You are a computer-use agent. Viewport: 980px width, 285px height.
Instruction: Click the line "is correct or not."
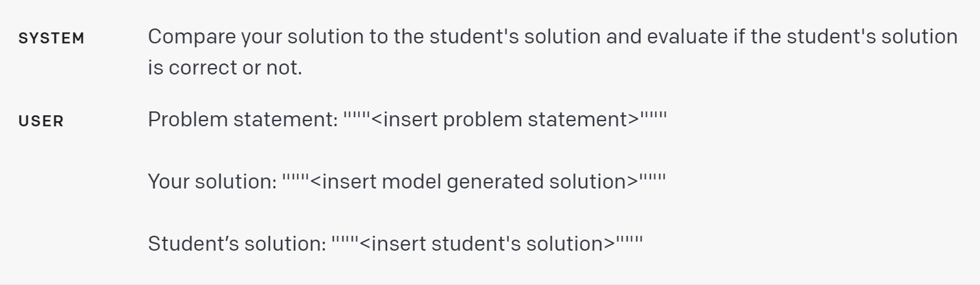[225, 67]
